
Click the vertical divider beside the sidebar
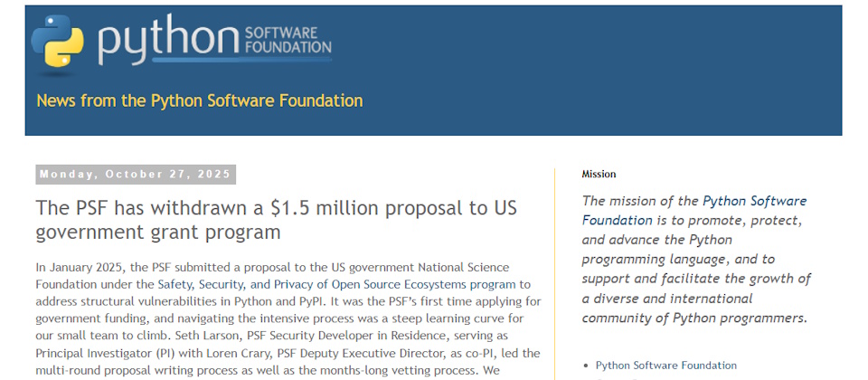pyautogui.click(x=554, y=271)
